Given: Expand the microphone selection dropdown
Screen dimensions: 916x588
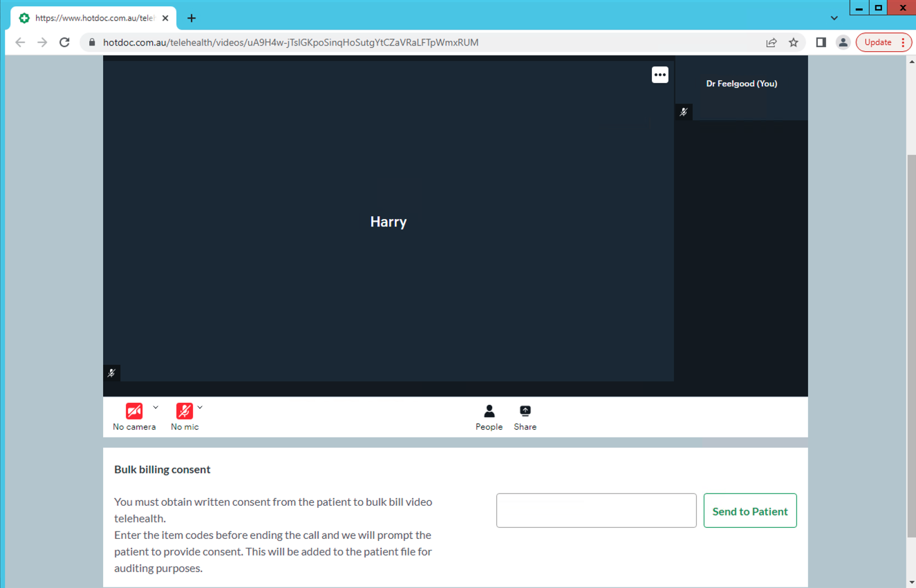Looking at the screenshot, I should tap(200, 407).
